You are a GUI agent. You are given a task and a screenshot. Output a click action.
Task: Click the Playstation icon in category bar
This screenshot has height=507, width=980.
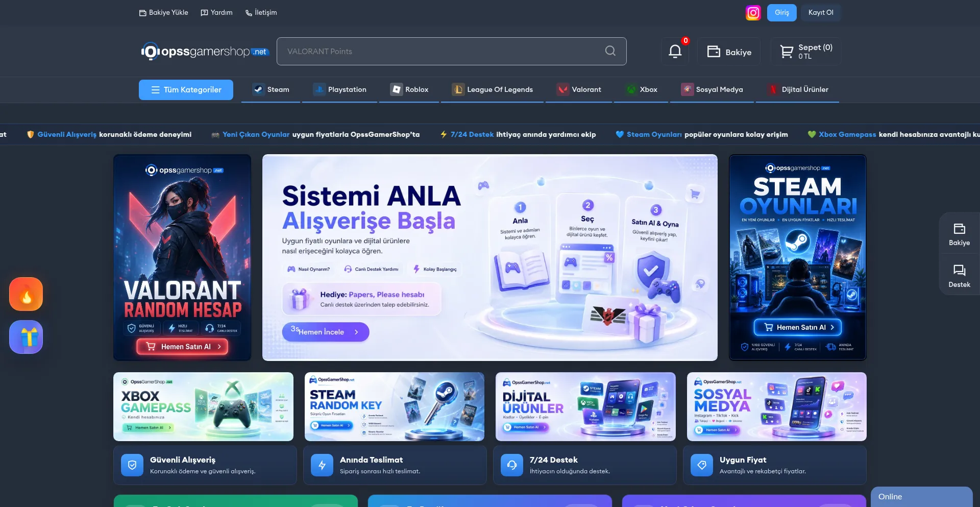[319, 89]
